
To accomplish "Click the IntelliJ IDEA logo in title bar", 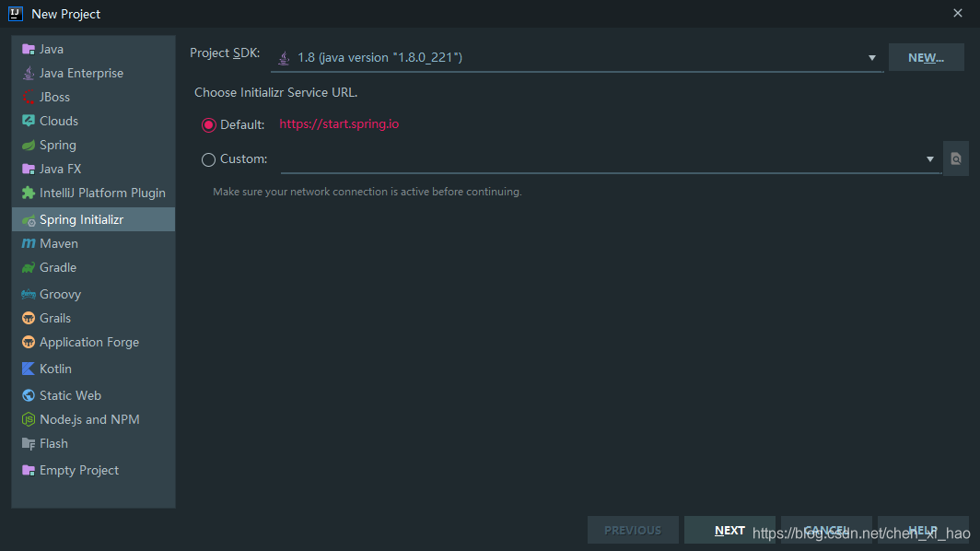I will (x=16, y=14).
